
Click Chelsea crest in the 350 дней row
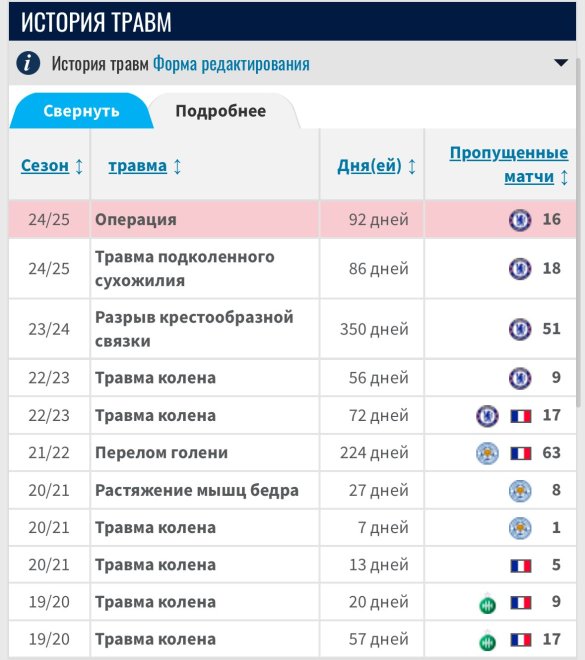520,329
